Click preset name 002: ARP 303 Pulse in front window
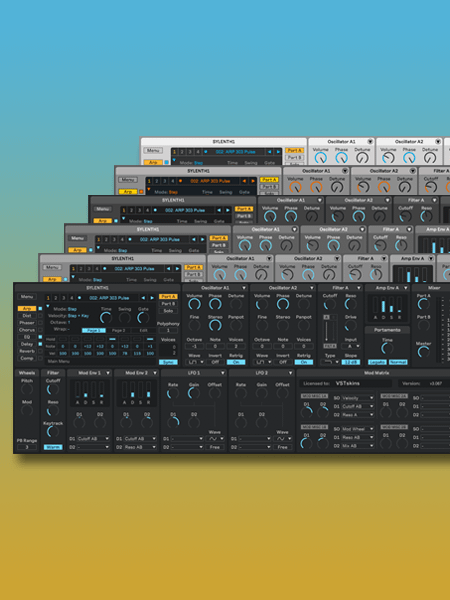The height and width of the screenshot is (600, 450). (x=109, y=298)
